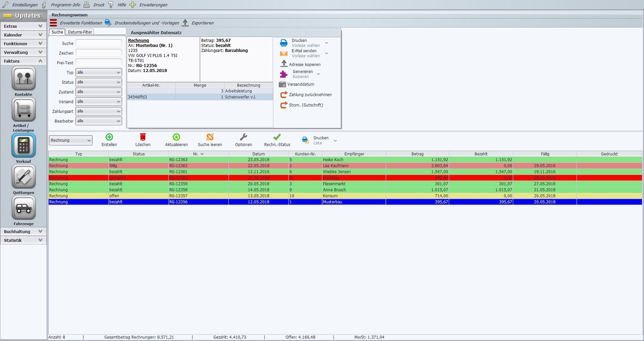
Task: Click the Rechn.-Status checkmark icon
Action: coord(277,137)
